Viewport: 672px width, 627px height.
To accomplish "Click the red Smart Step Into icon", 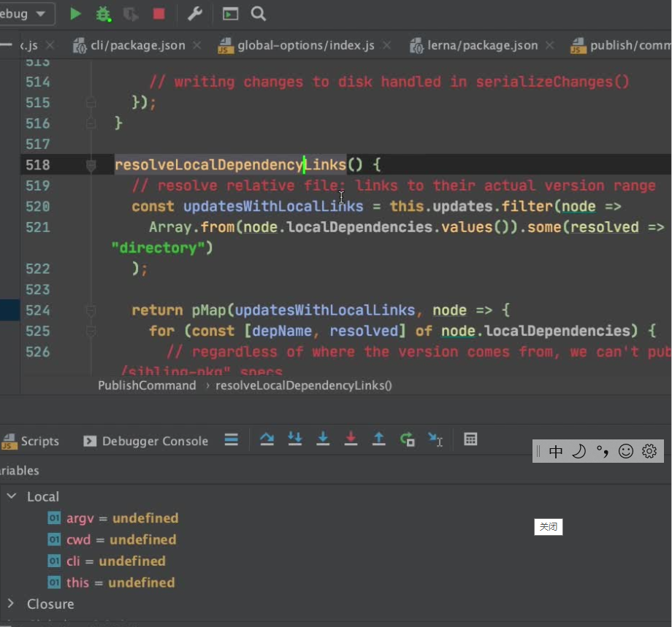I will pyautogui.click(x=351, y=440).
